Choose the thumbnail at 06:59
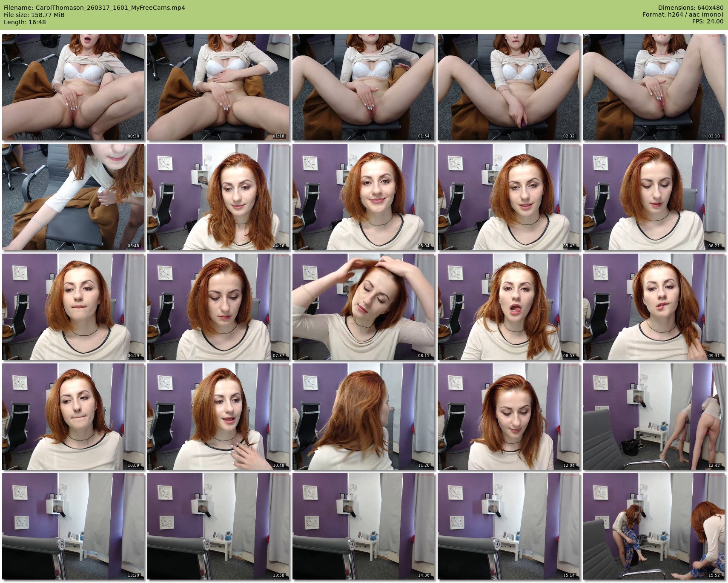The width and height of the screenshot is (728, 583). [x=73, y=307]
